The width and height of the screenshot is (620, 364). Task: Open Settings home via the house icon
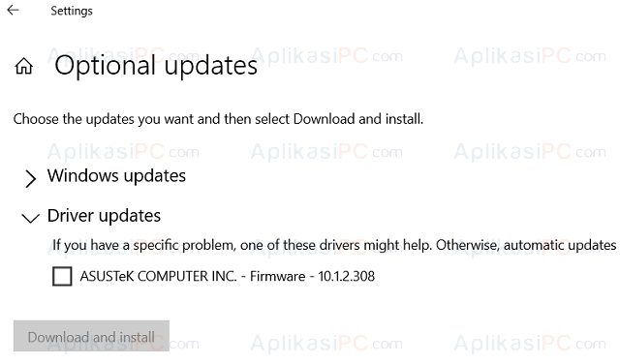[x=23, y=66]
